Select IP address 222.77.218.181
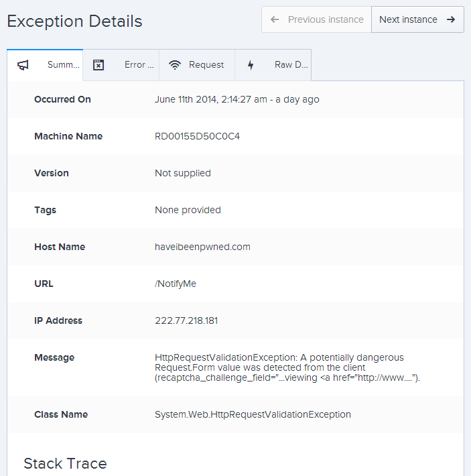Image resolution: width=471 pixels, height=476 pixels. pyautogui.click(x=186, y=320)
